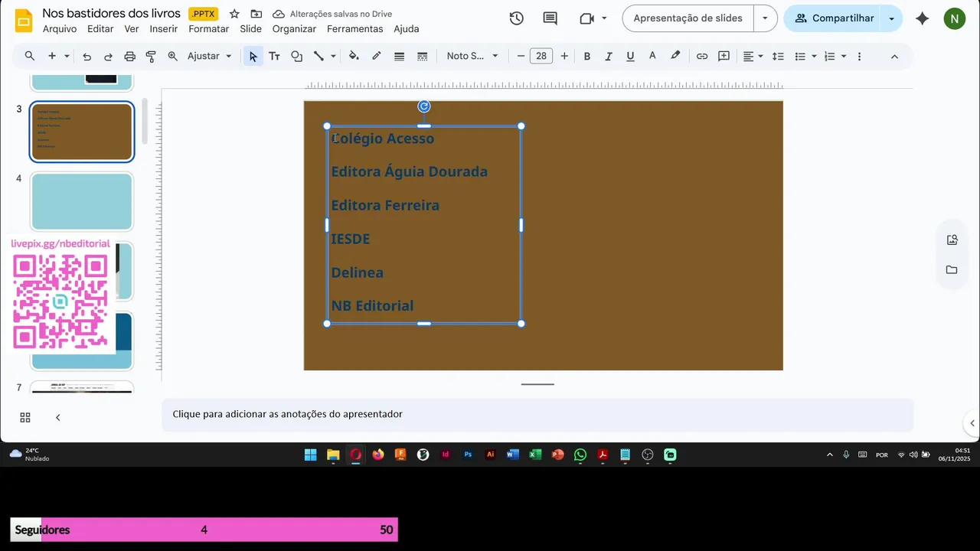Open version history clock icon
This screenshot has height=551, width=980.
coord(516,18)
